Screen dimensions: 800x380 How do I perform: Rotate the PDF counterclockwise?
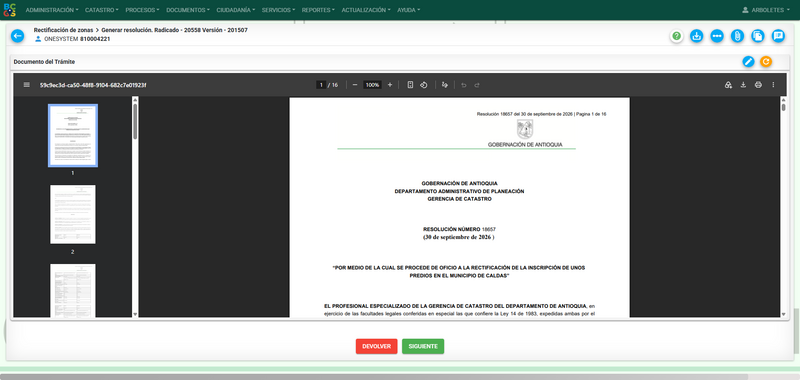pyautogui.click(x=423, y=85)
